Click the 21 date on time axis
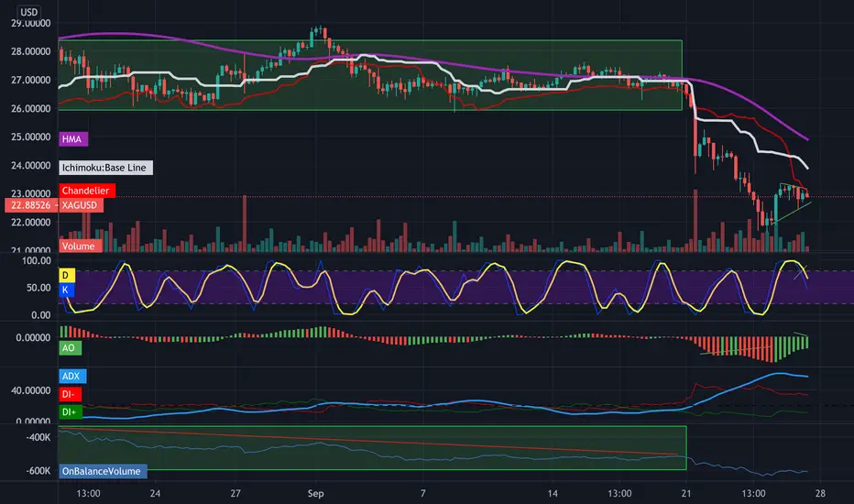The height and width of the screenshot is (504, 854). pyautogui.click(x=686, y=494)
